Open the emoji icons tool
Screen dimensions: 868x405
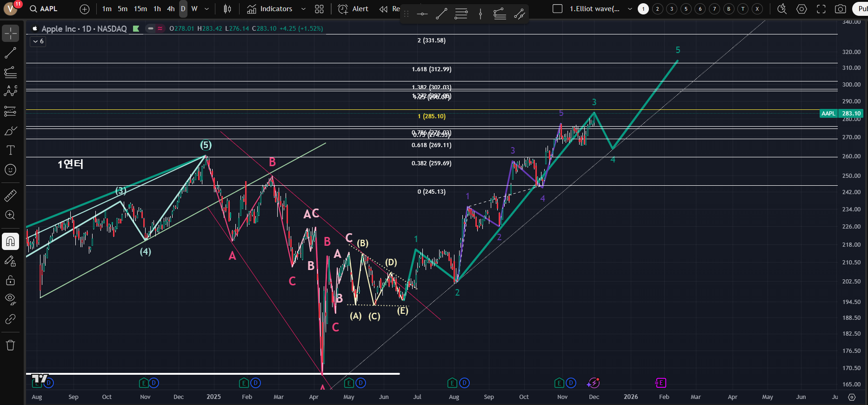click(x=10, y=170)
